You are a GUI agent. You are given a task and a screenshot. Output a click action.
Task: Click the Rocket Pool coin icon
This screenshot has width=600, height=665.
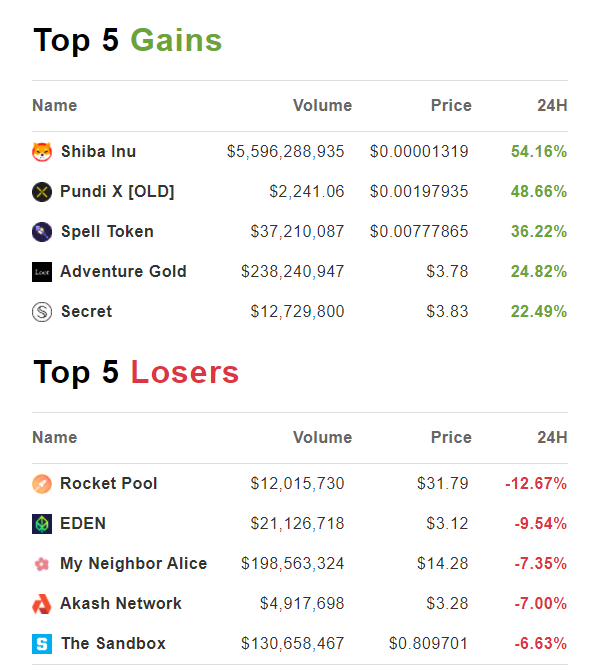click(41, 484)
